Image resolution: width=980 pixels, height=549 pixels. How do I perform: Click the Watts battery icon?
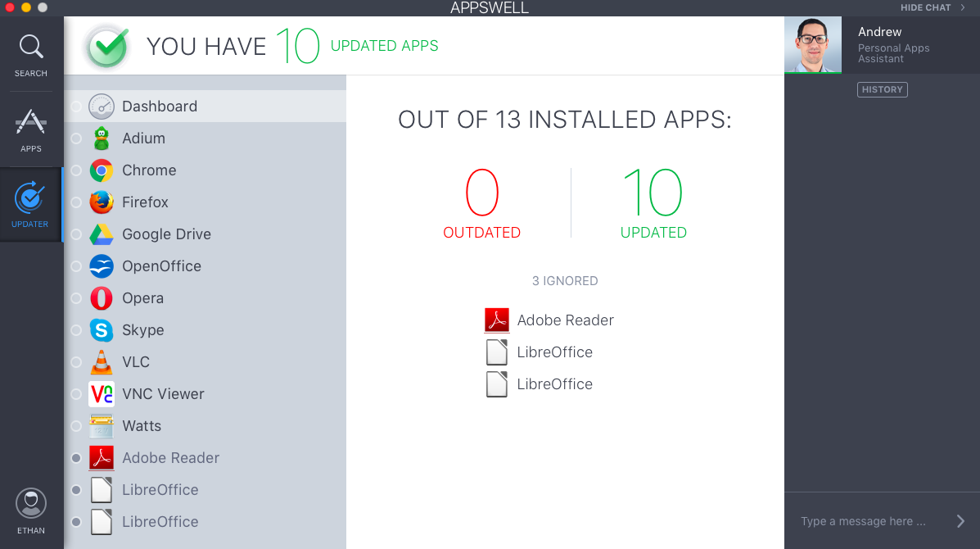tap(102, 426)
